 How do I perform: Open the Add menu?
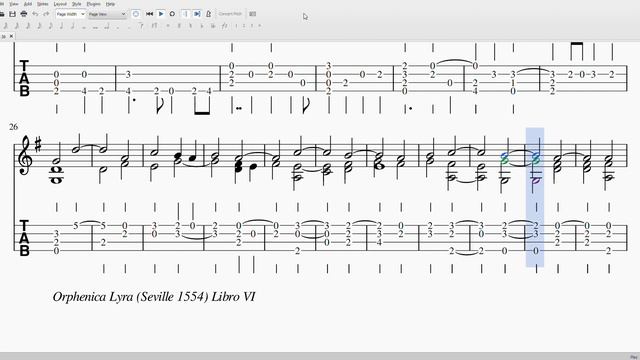28,4
